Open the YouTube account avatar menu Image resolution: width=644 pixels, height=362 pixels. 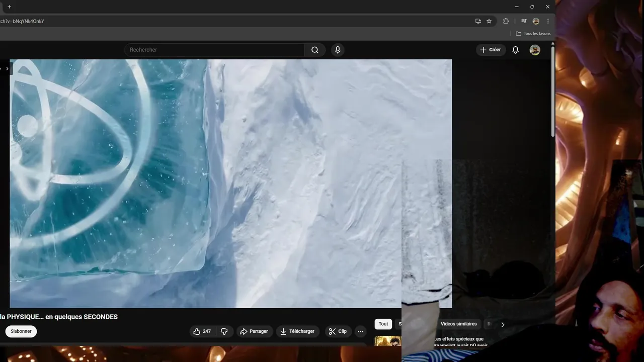(x=535, y=50)
